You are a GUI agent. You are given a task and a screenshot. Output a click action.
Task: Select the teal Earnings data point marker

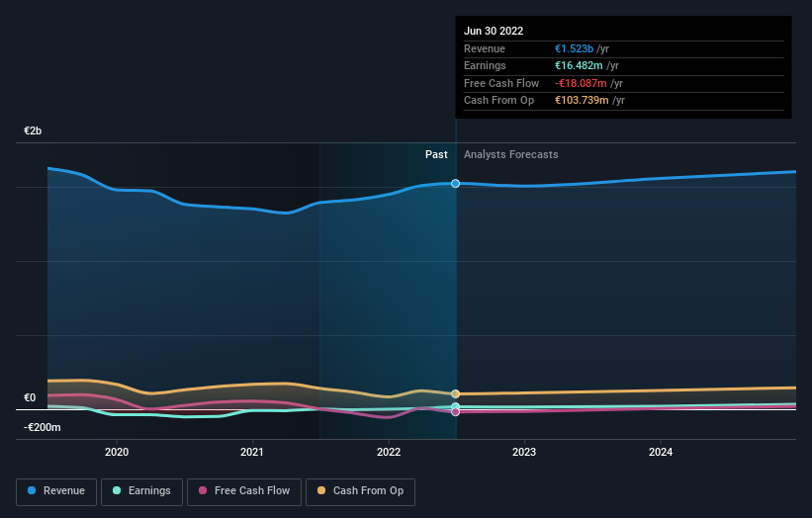pyautogui.click(x=455, y=406)
